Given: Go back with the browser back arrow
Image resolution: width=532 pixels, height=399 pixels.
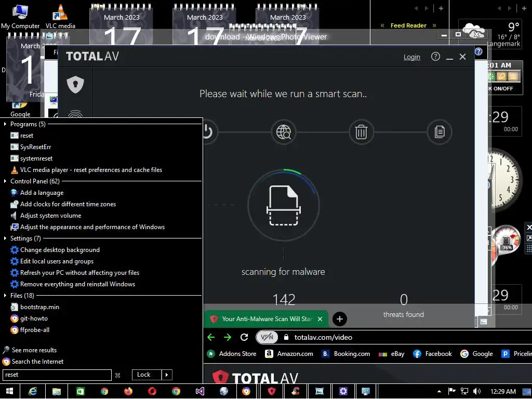Looking at the screenshot, I should tap(211, 337).
